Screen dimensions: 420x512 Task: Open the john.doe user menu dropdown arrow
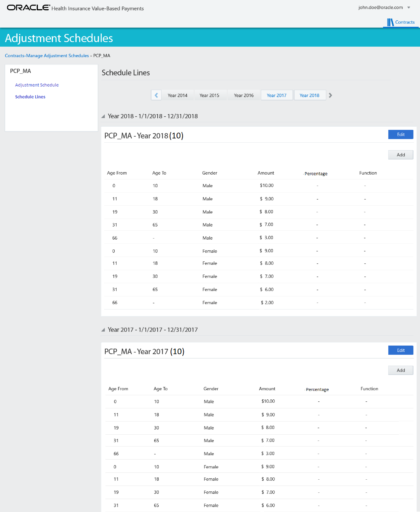[409, 7]
